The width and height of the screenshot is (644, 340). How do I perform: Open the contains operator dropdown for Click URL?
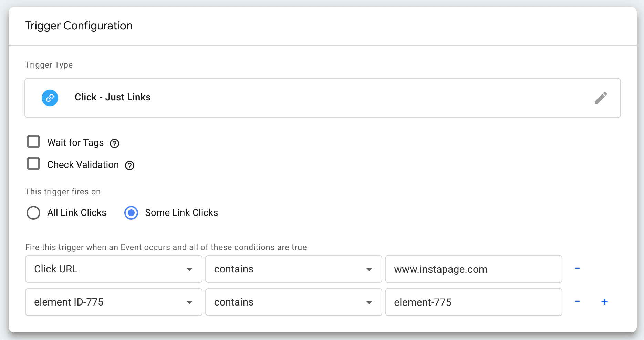pos(293,269)
